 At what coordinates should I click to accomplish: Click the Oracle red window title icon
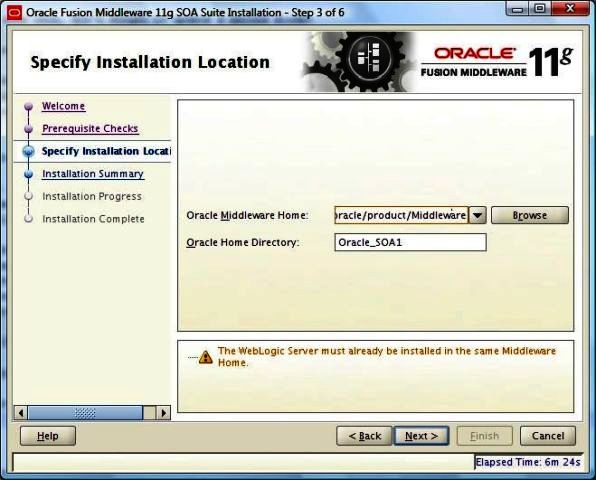(x=14, y=13)
